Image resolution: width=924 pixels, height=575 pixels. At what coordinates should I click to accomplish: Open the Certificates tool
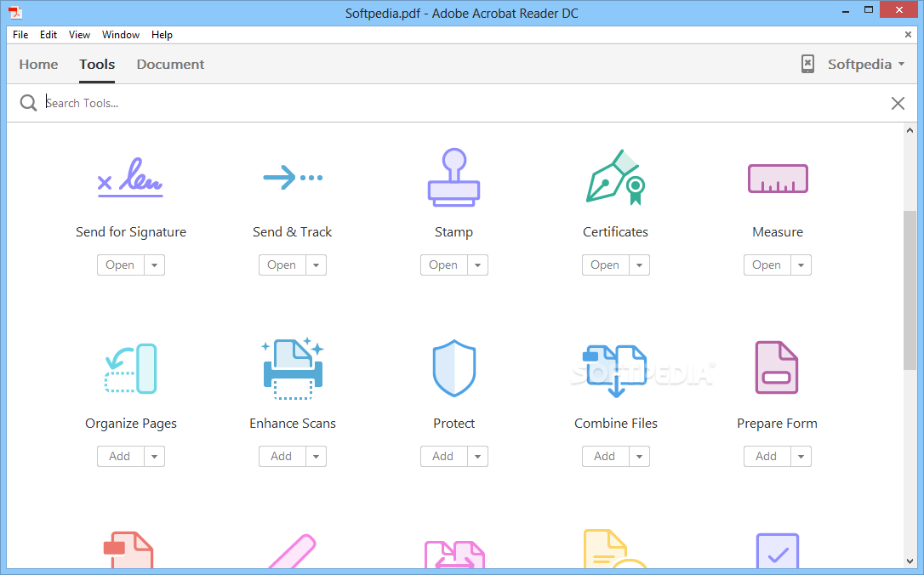(x=605, y=265)
